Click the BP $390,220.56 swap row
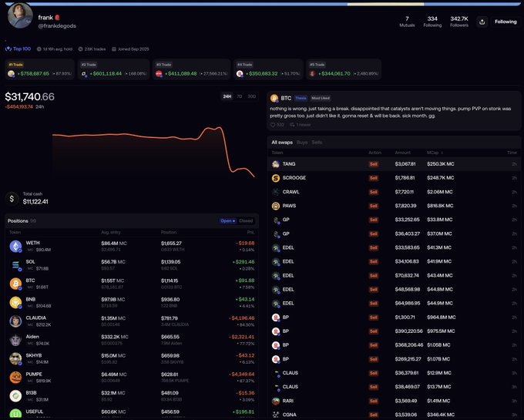Image resolution: width=524 pixels, height=420 pixels. click(394, 331)
